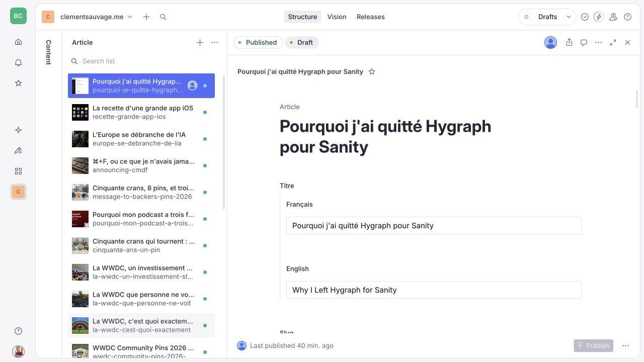Open the pencil edit icon in sidebar

click(x=18, y=150)
